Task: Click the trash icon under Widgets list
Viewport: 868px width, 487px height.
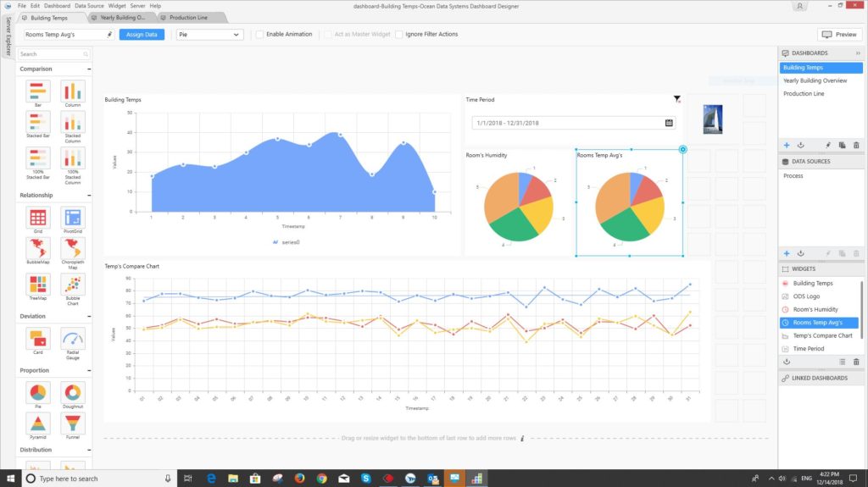Action: point(856,362)
